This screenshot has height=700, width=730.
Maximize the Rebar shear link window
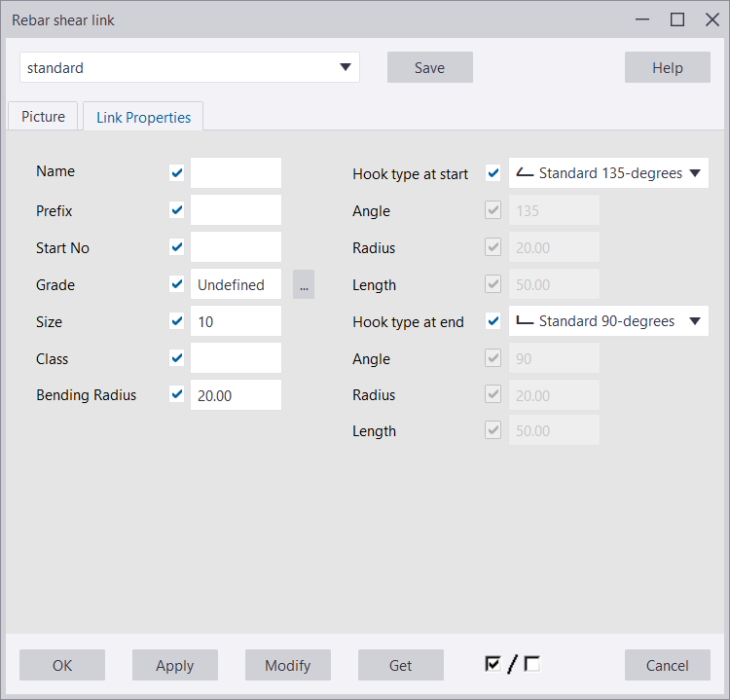(677, 19)
